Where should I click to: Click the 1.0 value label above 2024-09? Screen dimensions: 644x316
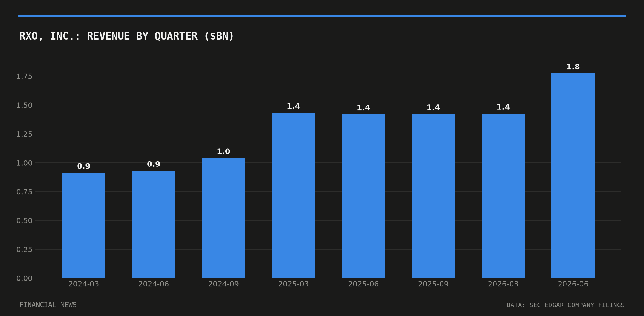[224, 152]
